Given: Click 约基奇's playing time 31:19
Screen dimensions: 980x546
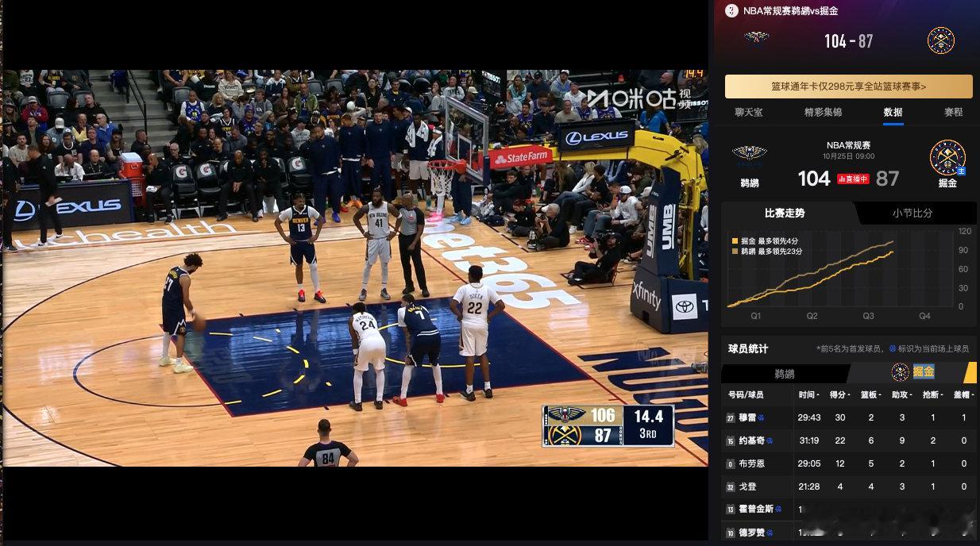Looking at the screenshot, I should click(809, 440).
